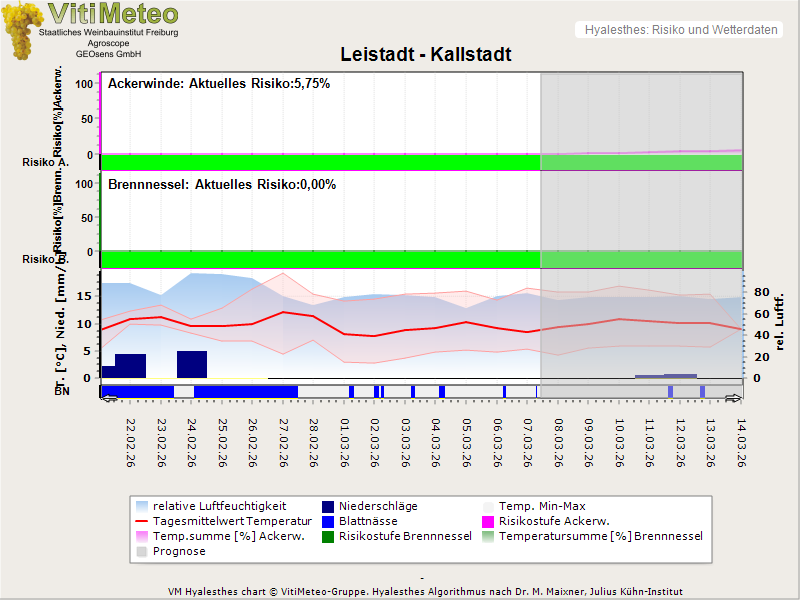This screenshot has height=600, width=800.
Task: Click the relative Luftfeuchtigkeit legend swatch
Action: coord(143,507)
